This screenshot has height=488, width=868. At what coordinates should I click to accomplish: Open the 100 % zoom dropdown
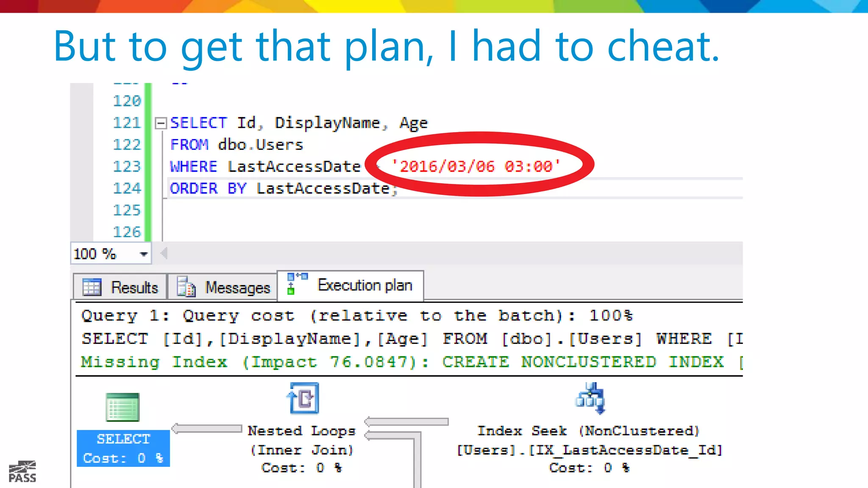(144, 254)
